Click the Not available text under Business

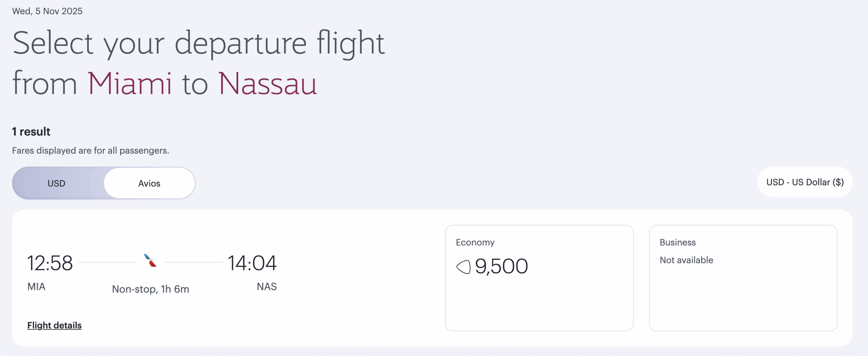pyautogui.click(x=686, y=260)
